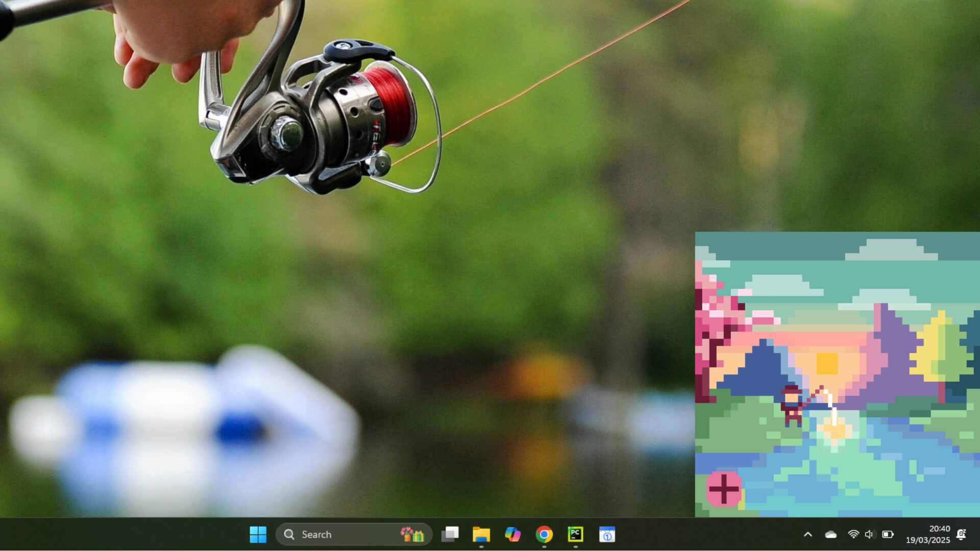
Task: Launch Microsoft Copilot from the taskbar
Action: point(513,534)
